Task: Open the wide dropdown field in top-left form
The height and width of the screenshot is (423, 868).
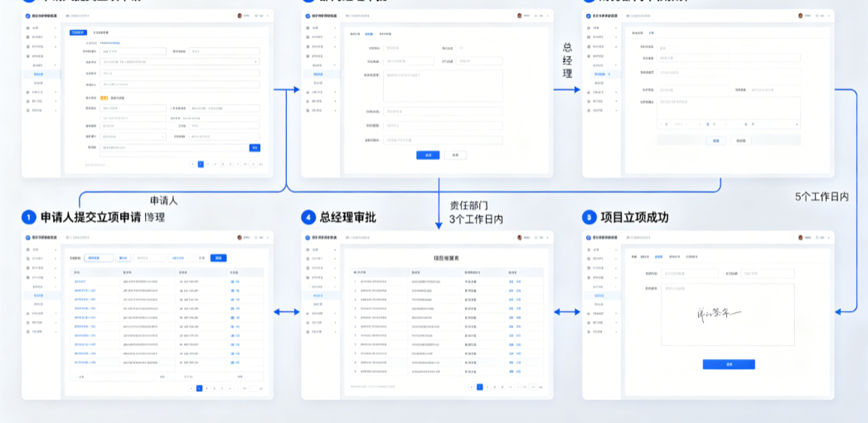Action: pyautogui.click(x=180, y=62)
